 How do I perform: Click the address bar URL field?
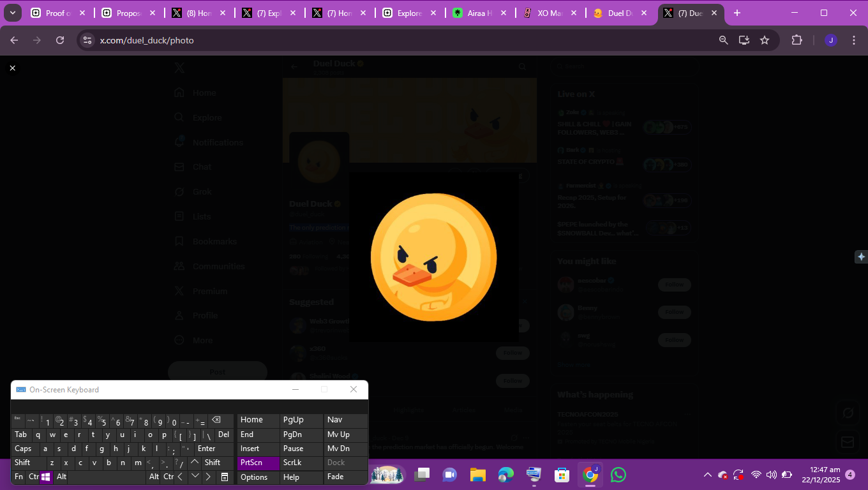coord(383,40)
